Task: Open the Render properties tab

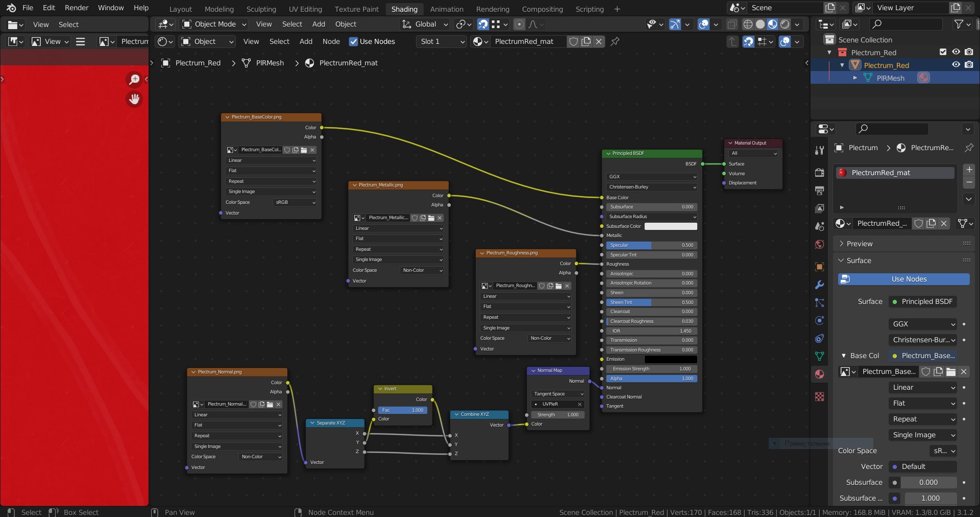Action: [819, 173]
